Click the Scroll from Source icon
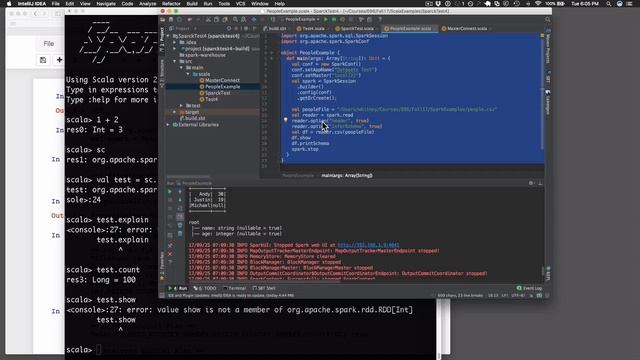Image resolution: width=640 pixels, height=360 pixels. pyautogui.click(x=229, y=29)
